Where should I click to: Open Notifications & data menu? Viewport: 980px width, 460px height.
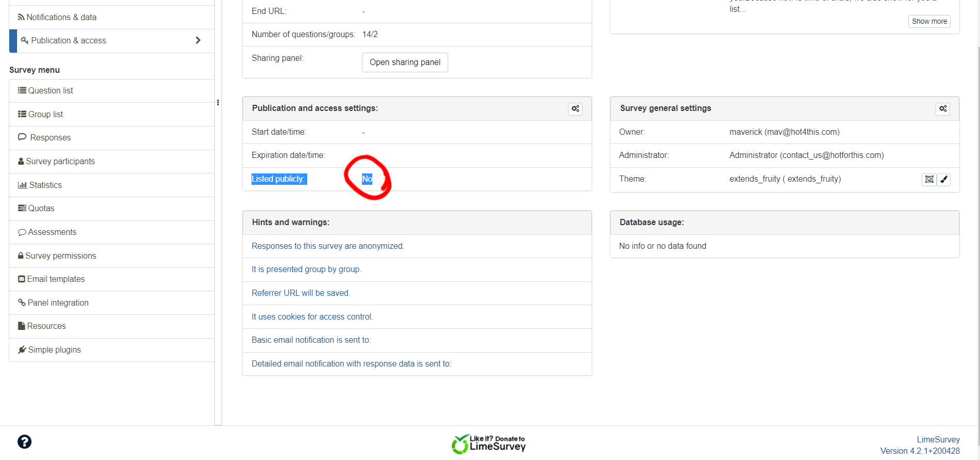pyautogui.click(x=112, y=17)
